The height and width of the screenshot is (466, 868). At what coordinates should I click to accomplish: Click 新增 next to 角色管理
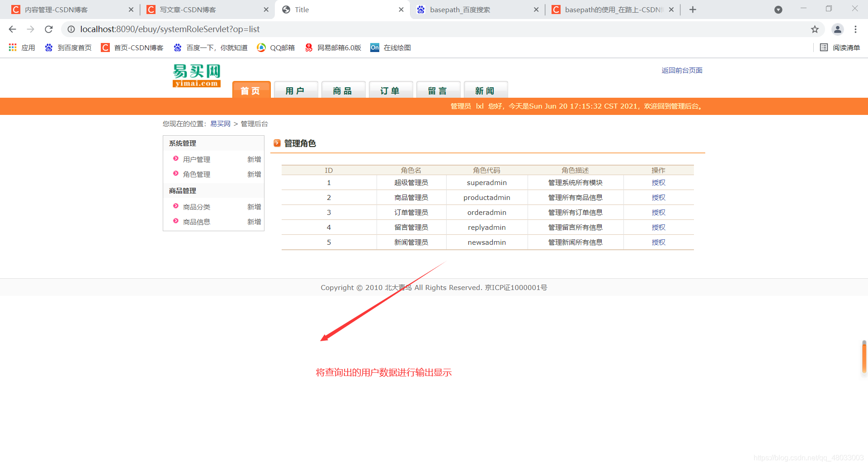254,174
